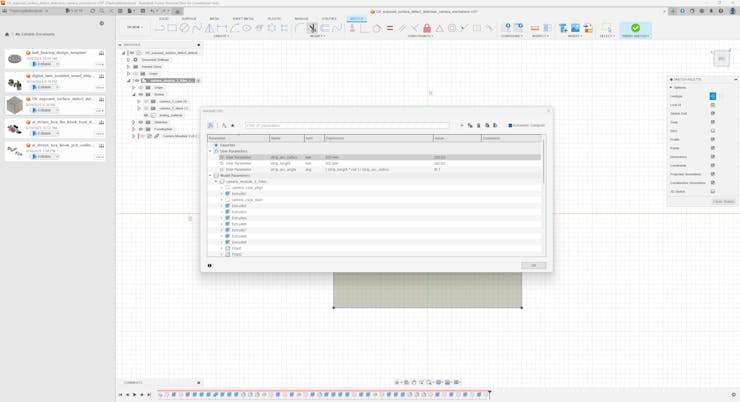Click the Select tool icon
This screenshot has height=402, width=740.
(x=607, y=28)
